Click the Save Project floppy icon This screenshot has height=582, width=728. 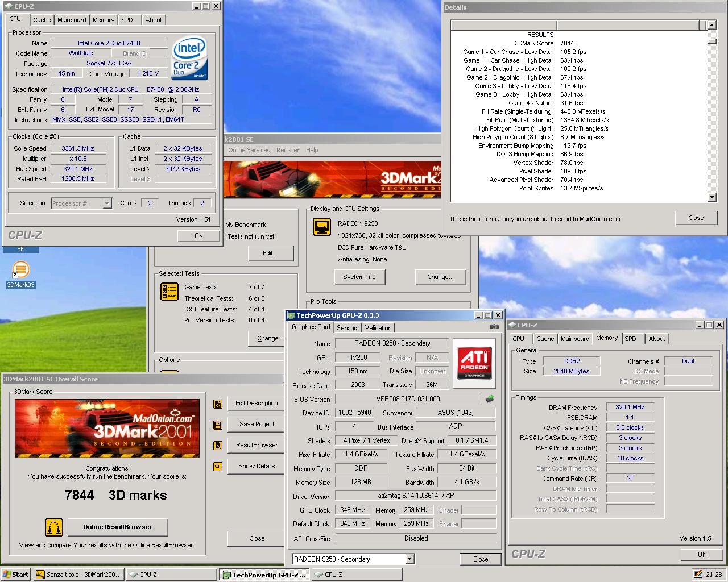(217, 425)
